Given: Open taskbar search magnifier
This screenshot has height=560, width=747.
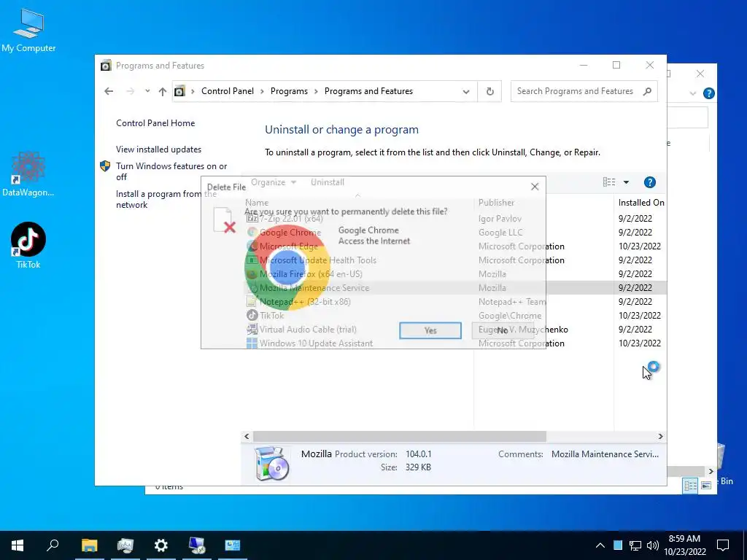Looking at the screenshot, I should (53, 545).
